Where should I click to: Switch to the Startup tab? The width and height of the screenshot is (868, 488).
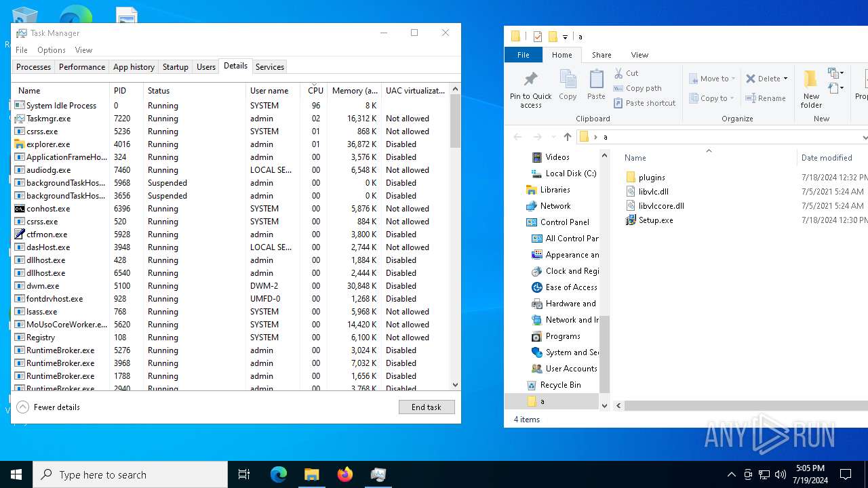click(176, 67)
